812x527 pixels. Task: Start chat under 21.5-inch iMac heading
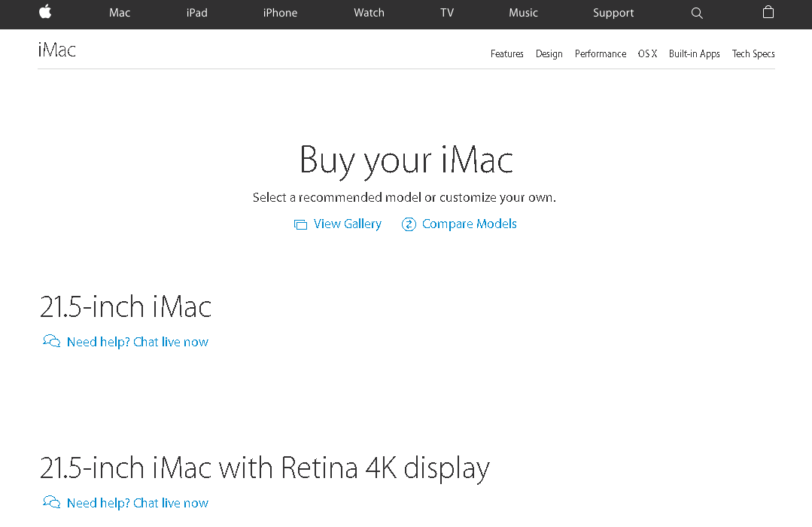pyautogui.click(x=137, y=342)
